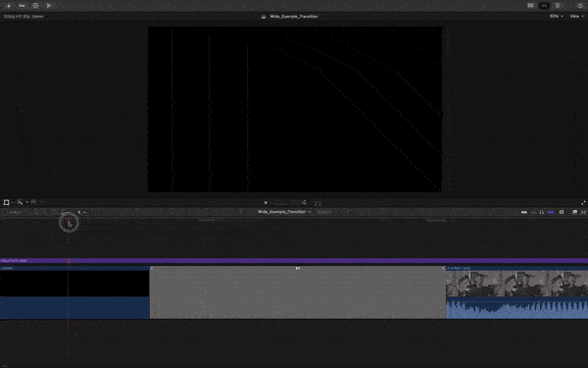Open the Wide_Example_Transition timeline title menu

coord(284,212)
